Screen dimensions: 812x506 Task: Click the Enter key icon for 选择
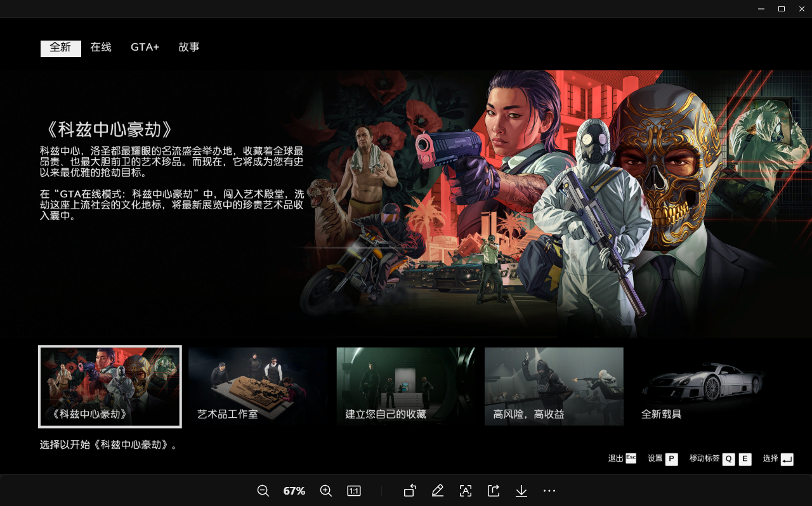click(x=787, y=459)
